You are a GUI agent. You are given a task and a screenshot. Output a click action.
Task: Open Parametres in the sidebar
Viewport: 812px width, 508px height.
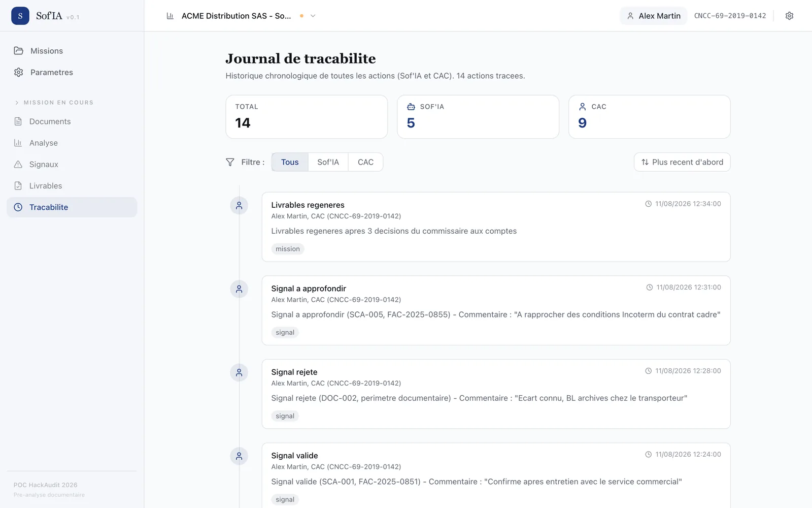pyautogui.click(x=72, y=72)
